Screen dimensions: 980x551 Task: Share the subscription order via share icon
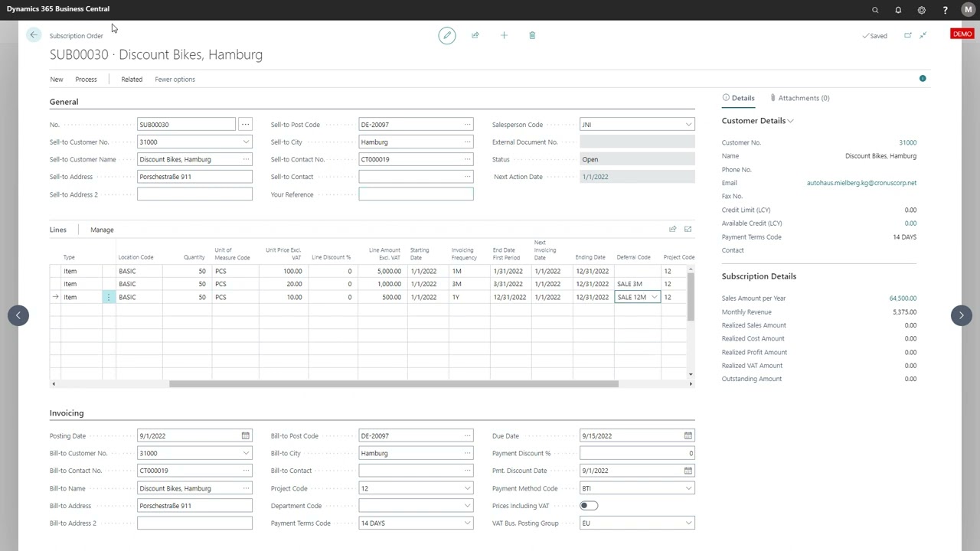pyautogui.click(x=475, y=35)
